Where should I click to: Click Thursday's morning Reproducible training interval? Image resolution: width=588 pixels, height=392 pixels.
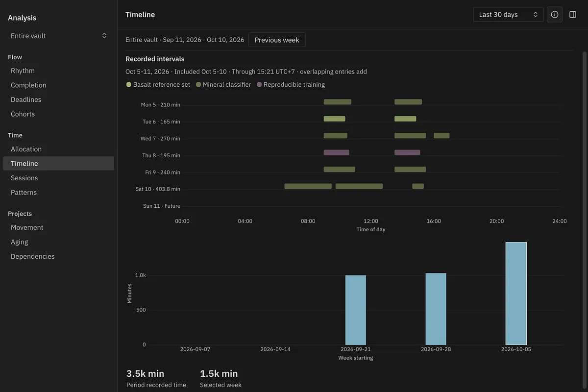[x=337, y=152]
